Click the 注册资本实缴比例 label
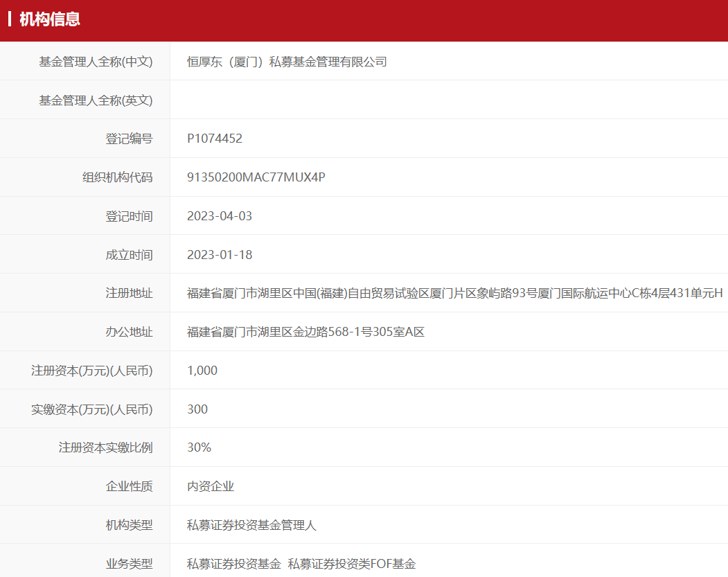 [x=106, y=447]
